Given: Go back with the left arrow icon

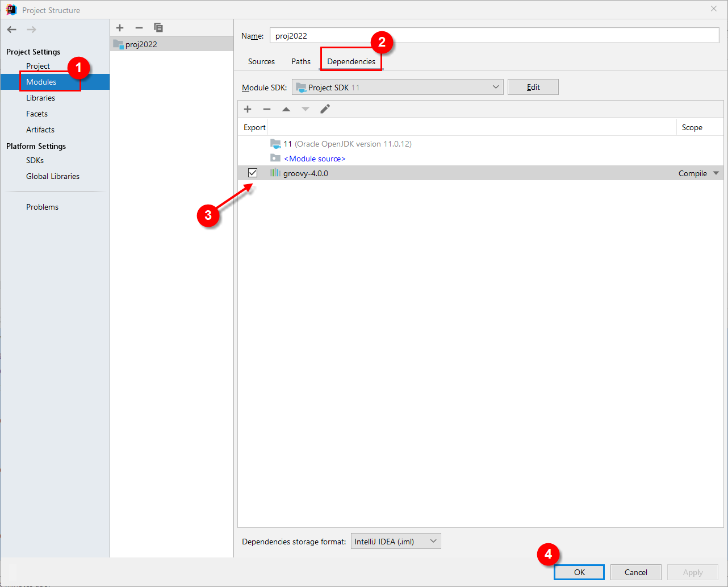Looking at the screenshot, I should coord(12,30).
